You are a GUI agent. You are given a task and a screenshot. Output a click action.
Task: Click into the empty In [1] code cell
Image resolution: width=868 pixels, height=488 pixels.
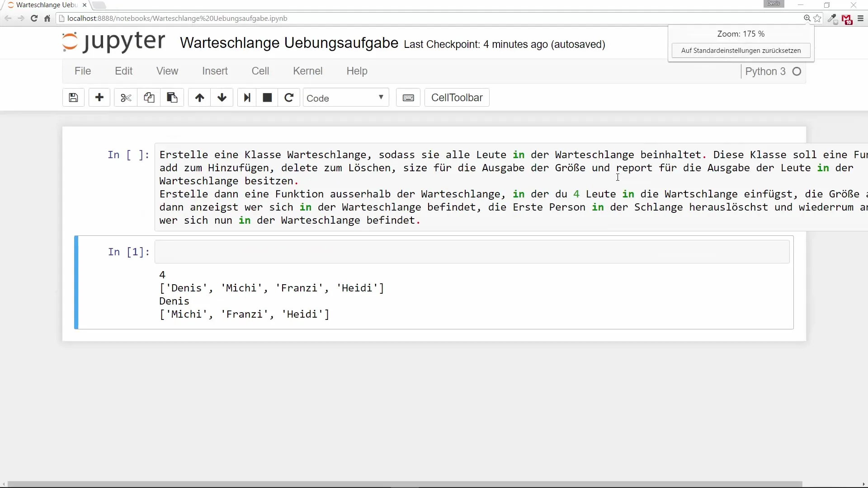(x=472, y=252)
